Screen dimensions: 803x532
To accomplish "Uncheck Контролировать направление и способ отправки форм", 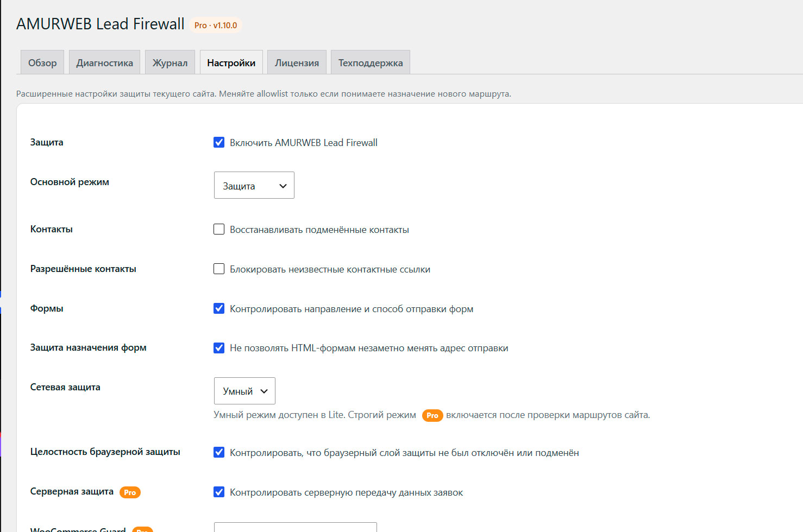I will pos(219,308).
